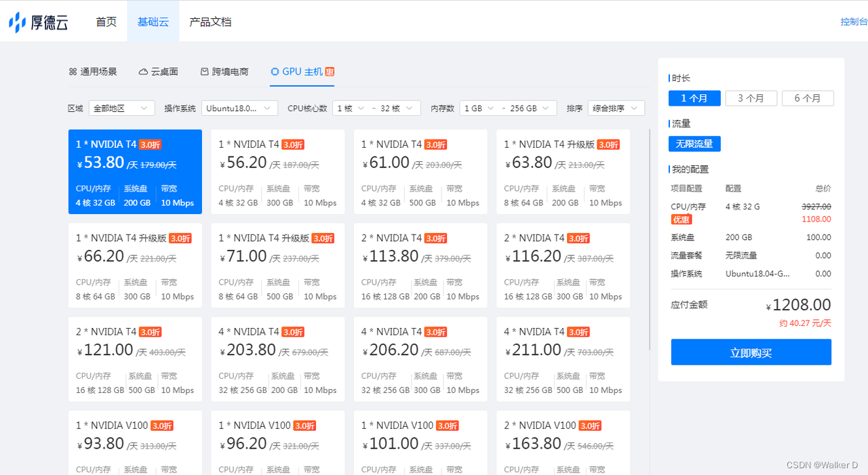Click the card list vertical scrollbar
This screenshot has width=868, height=475.
click(650, 239)
